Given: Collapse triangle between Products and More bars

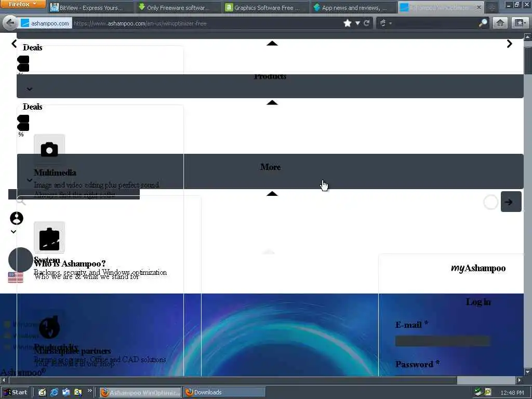Looking at the screenshot, I should pyautogui.click(x=272, y=102).
